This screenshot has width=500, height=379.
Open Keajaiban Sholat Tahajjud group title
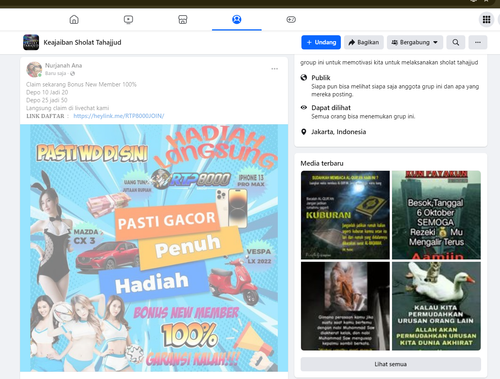pos(82,42)
